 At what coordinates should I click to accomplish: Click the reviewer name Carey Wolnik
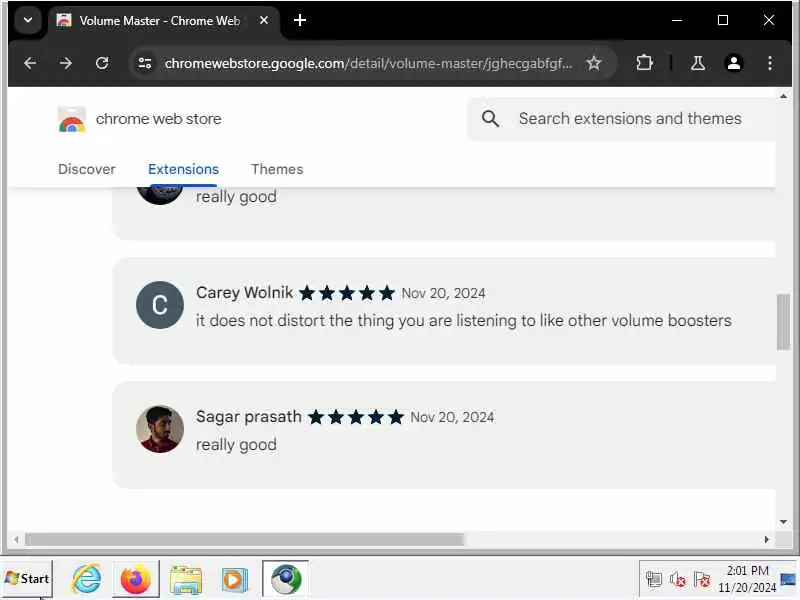click(x=244, y=293)
